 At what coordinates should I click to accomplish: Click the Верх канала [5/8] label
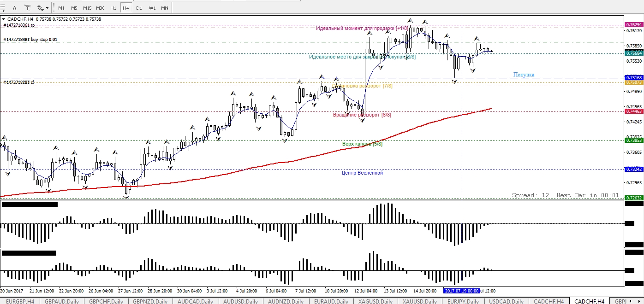(362, 144)
